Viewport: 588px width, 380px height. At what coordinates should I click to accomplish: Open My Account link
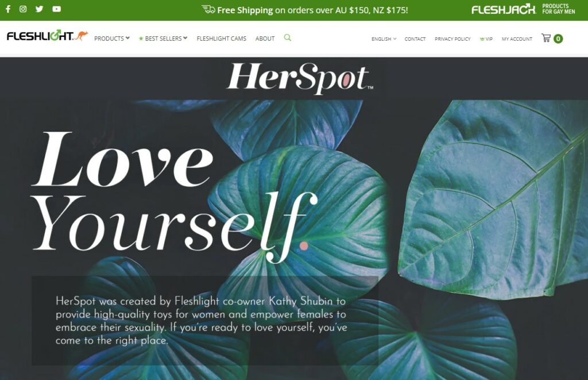click(x=517, y=39)
